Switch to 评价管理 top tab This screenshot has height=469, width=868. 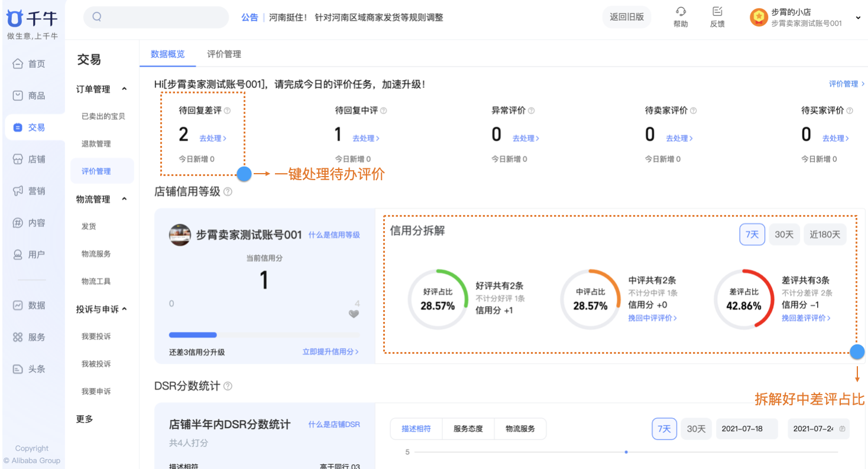pos(224,54)
